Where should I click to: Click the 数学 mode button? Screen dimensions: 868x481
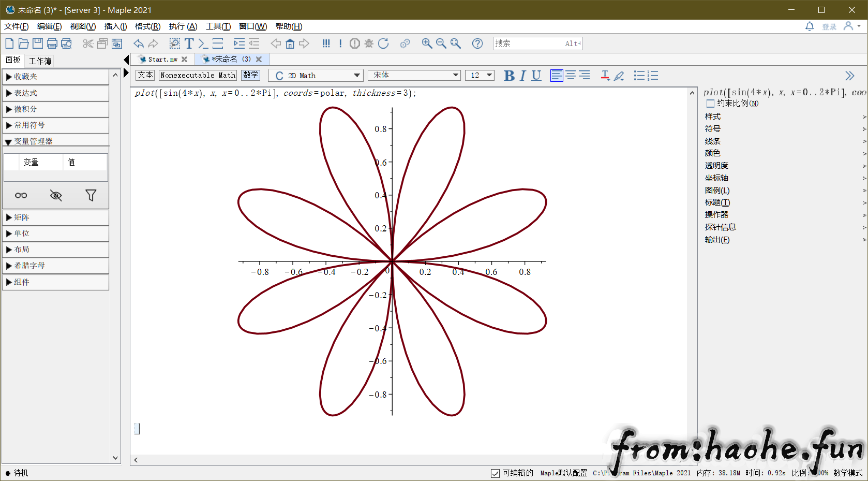pyautogui.click(x=250, y=75)
